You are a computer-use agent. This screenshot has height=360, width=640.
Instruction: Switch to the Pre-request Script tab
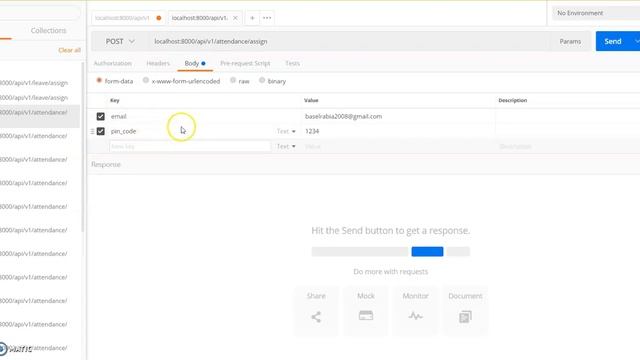click(245, 64)
